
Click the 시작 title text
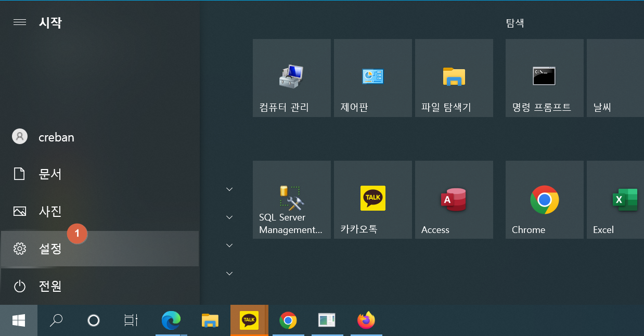tap(50, 22)
